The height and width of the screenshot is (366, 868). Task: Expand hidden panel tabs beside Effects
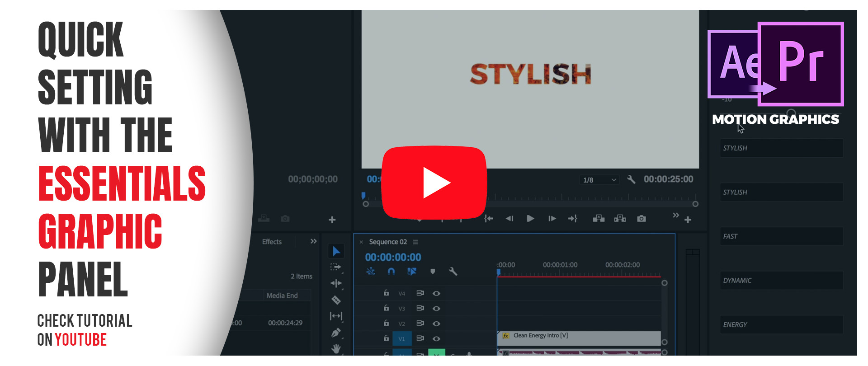pyautogui.click(x=313, y=241)
